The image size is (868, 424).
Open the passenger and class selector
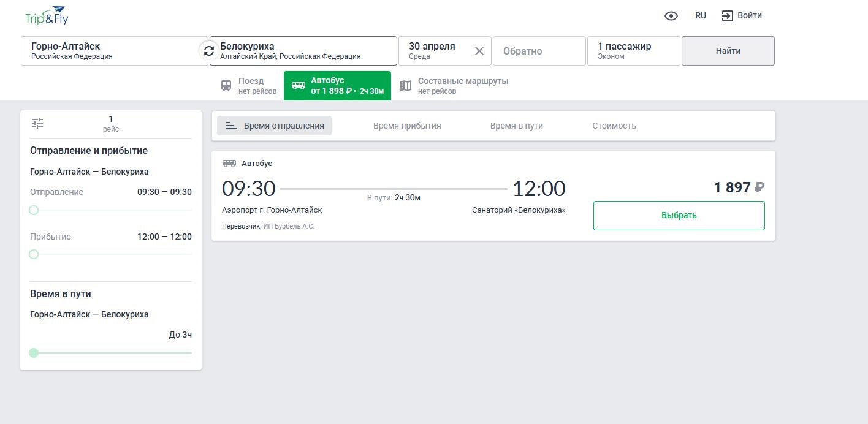633,51
